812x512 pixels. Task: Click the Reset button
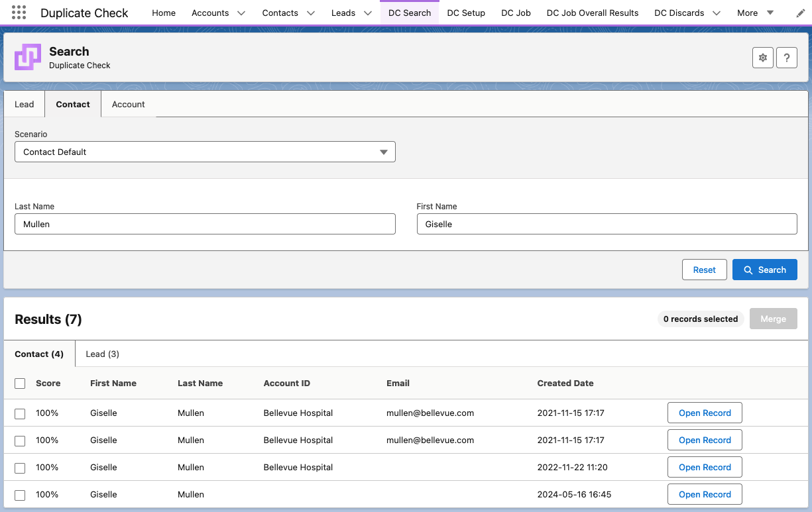point(705,270)
